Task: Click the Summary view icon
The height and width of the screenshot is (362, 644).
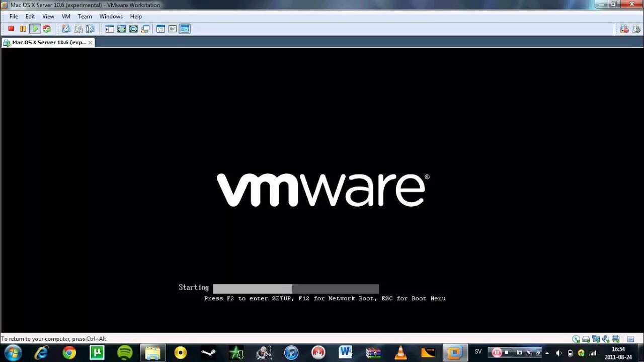Action: (160, 29)
